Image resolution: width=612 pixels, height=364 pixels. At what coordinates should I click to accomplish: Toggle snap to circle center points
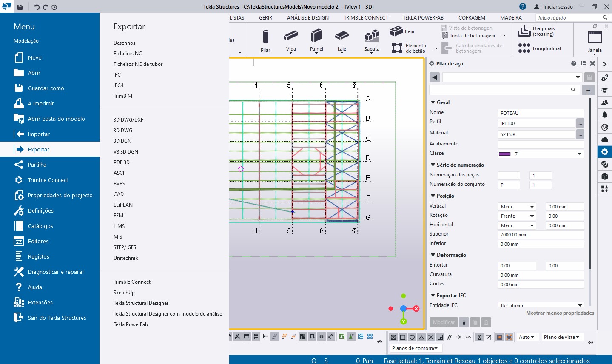(412, 337)
